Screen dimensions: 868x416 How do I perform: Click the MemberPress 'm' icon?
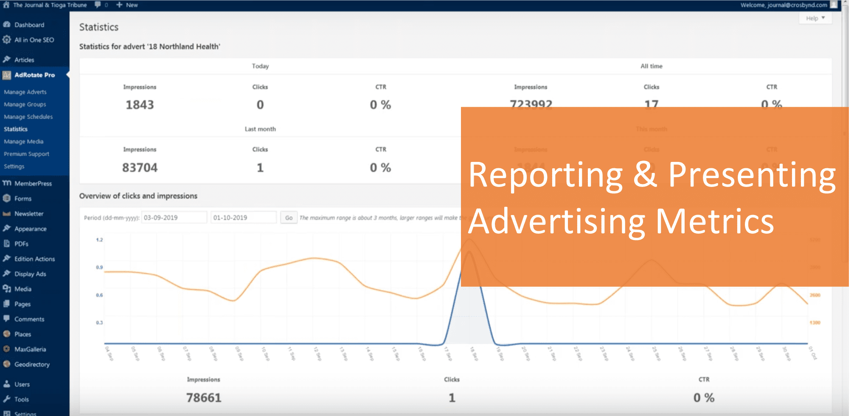pyautogui.click(x=7, y=183)
